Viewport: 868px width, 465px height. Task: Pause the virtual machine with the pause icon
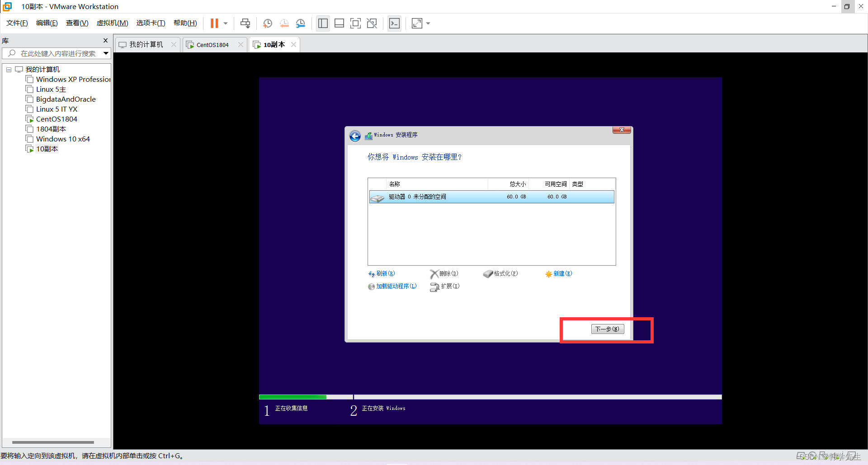click(214, 23)
